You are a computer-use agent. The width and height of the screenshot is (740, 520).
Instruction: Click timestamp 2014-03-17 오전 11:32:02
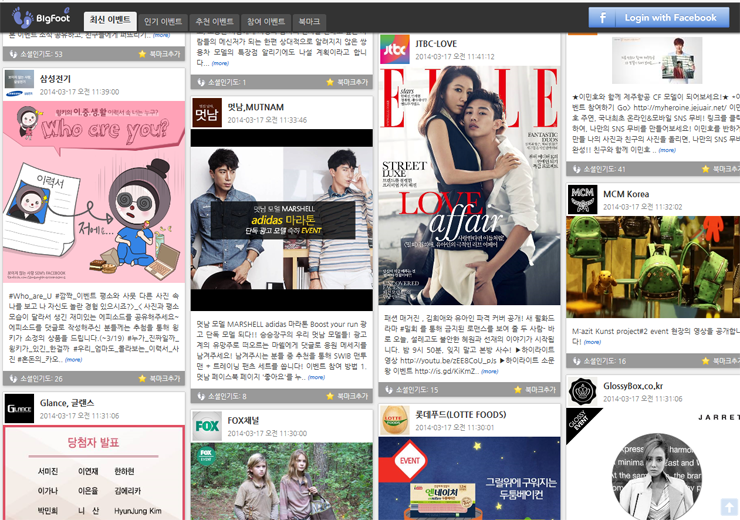[642, 207]
